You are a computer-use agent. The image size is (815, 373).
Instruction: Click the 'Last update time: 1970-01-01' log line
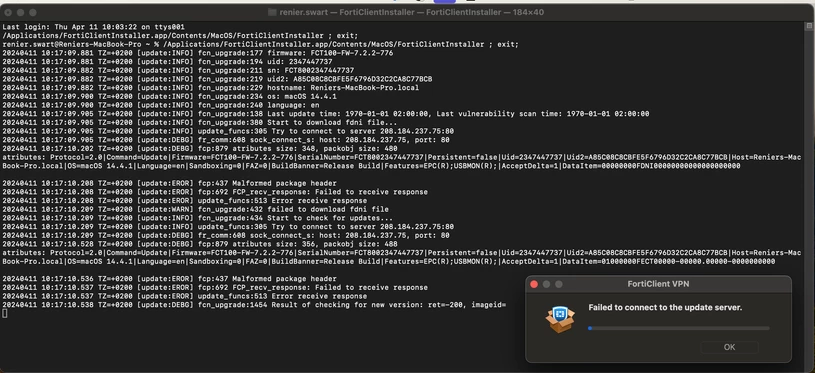[326, 114]
